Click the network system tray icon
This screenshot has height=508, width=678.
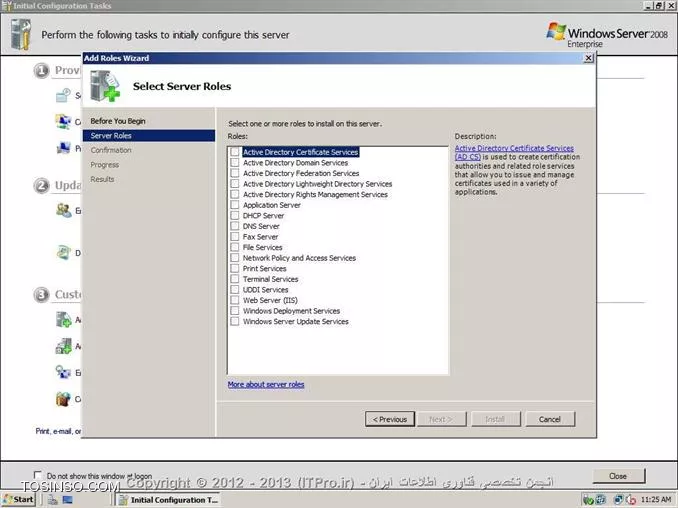(x=619, y=500)
